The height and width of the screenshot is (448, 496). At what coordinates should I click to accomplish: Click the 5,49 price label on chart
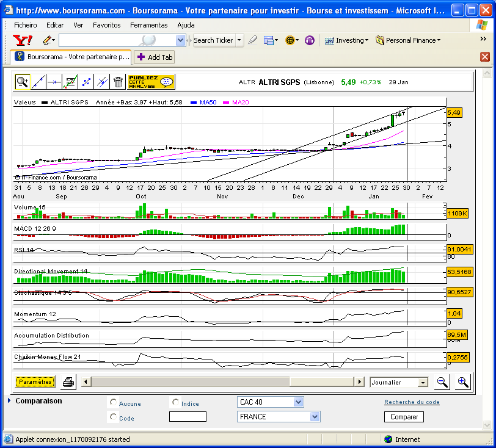[454, 112]
